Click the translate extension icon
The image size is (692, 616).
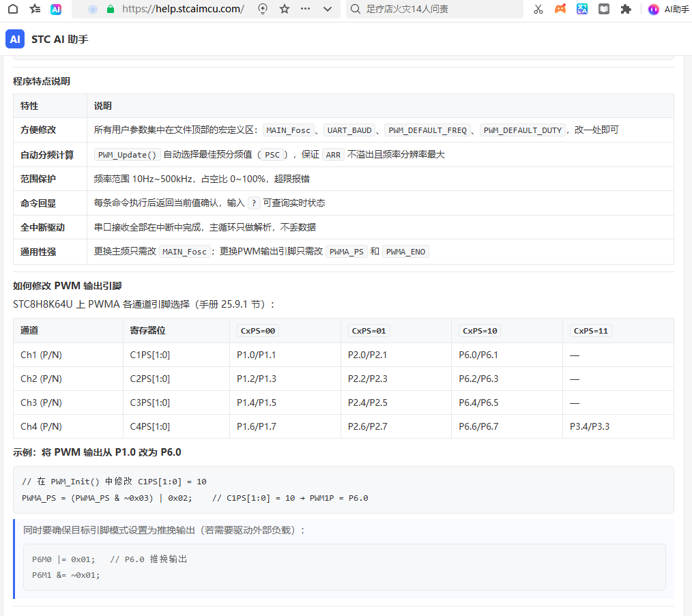tap(582, 9)
